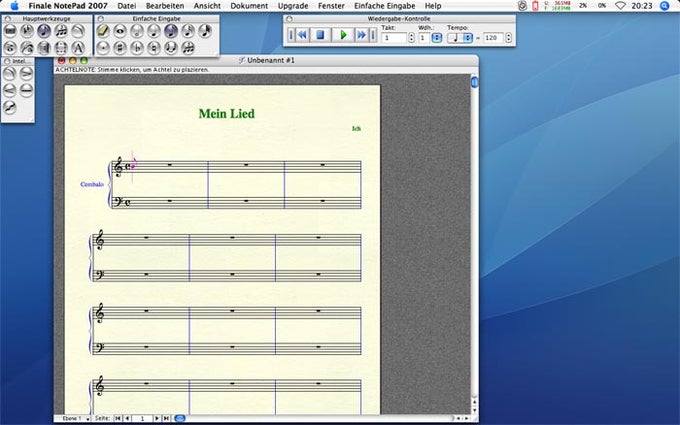The image size is (680, 425).
Task: Open the Einfache Eingabe menu
Action: [x=385, y=6]
